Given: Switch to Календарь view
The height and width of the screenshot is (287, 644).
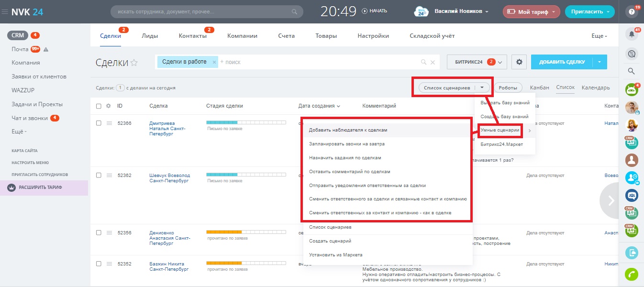Looking at the screenshot, I should (x=596, y=88).
